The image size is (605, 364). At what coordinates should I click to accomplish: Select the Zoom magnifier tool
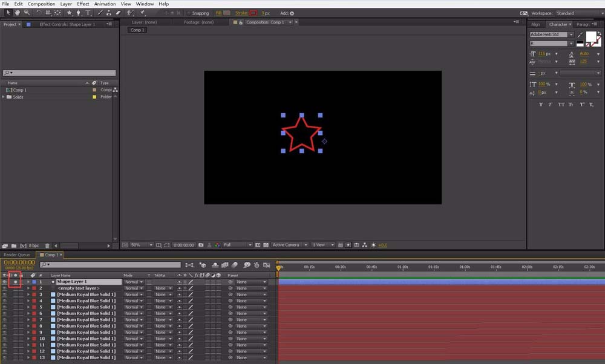pos(27,13)
